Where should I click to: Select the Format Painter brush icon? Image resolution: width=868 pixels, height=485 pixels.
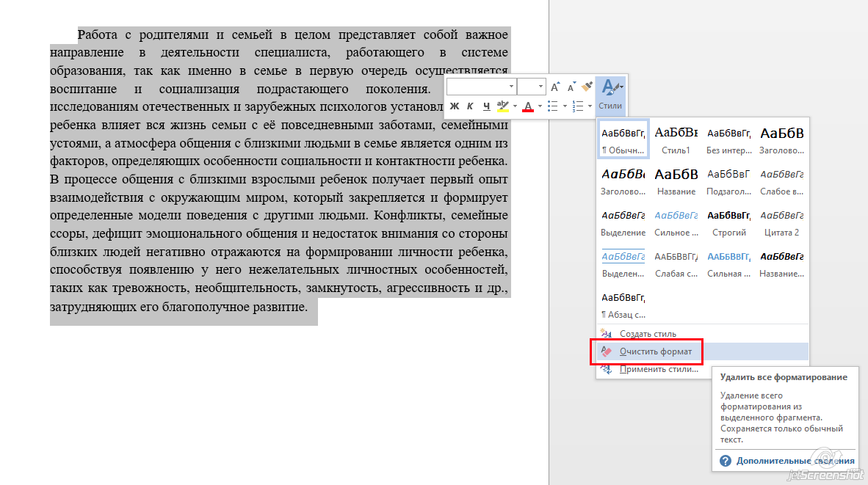(x=585, y=87)
